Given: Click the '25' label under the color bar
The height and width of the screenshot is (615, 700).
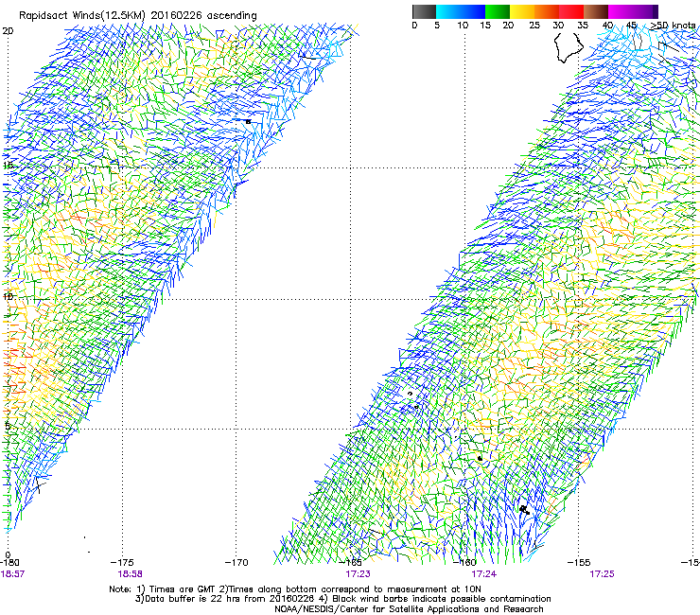Looking at the screenshot, I should coord(534,26).
